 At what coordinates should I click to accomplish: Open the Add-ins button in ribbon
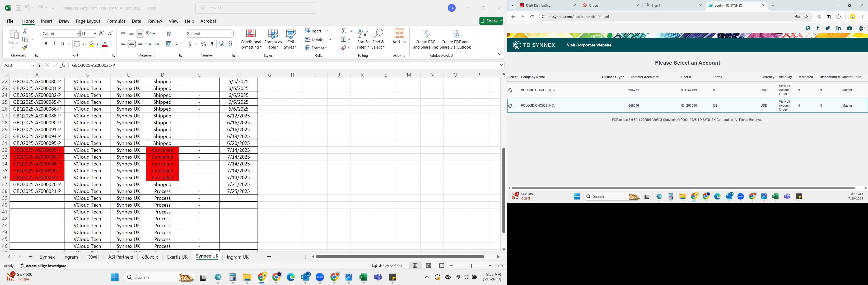pos(399,36)
